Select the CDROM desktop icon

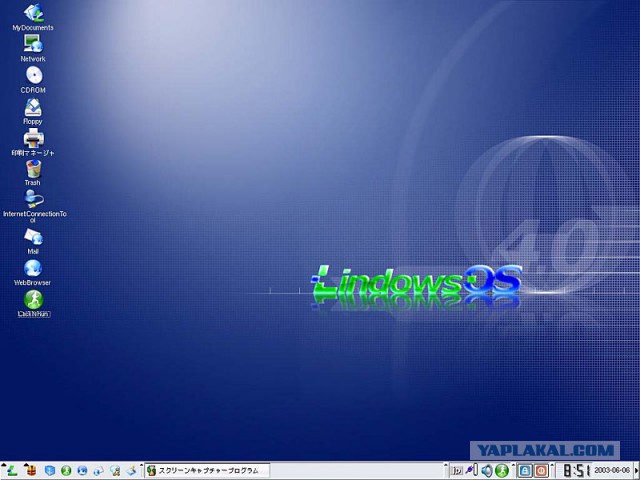coord(33,80)
